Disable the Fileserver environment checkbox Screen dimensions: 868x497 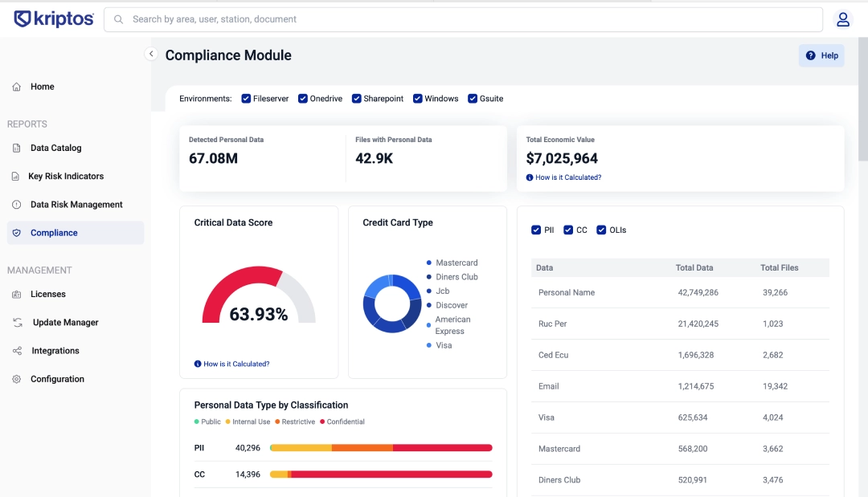[246, 98]
